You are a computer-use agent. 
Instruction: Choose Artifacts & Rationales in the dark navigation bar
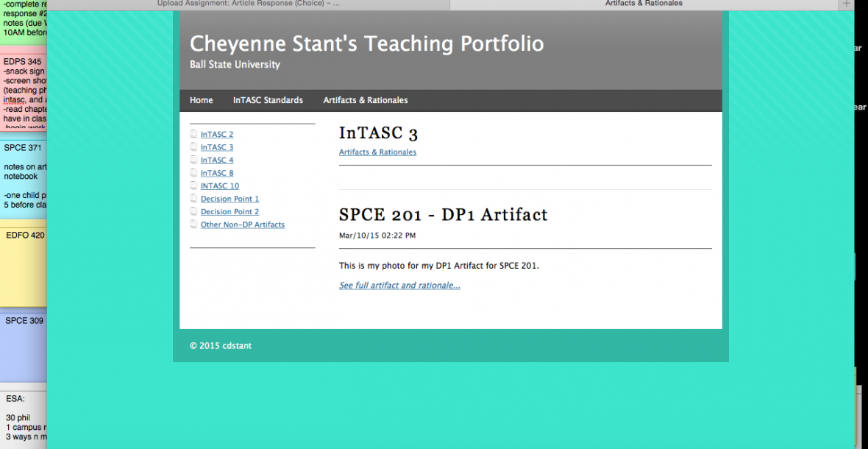pyautogui.click(x=366, y=100)
